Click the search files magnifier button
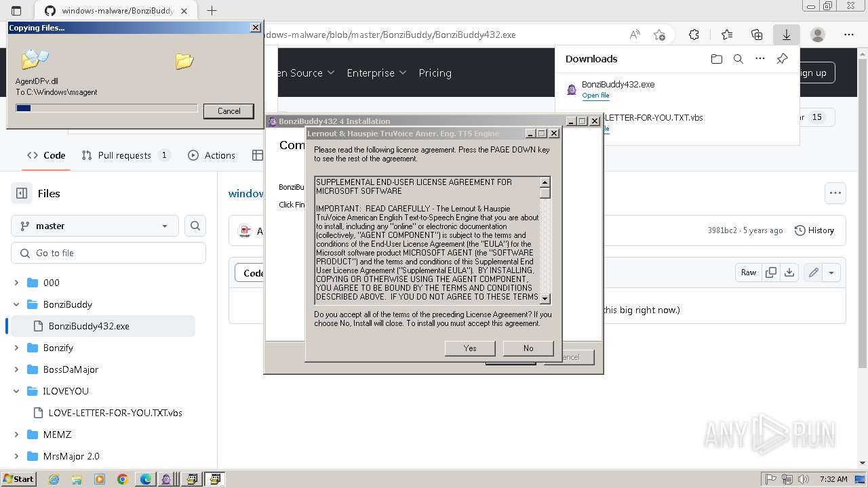The height and width of the screenshot is (488, 868). point(195,226)
